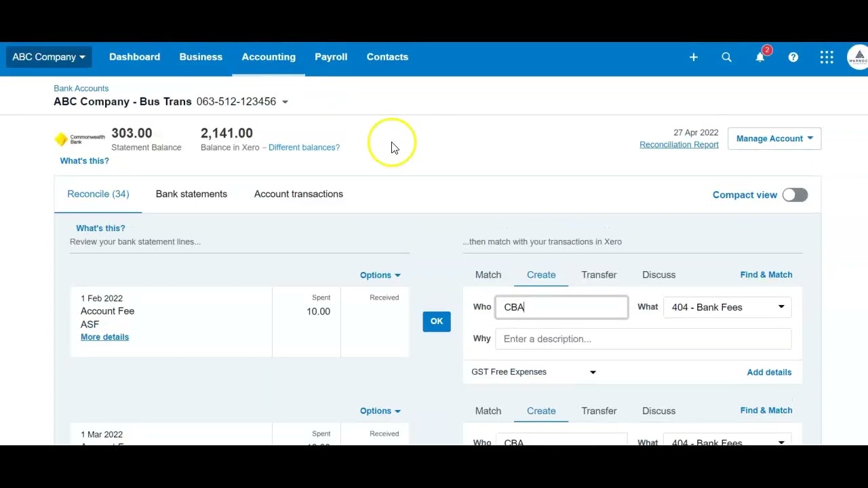The height and width of the screenshot is (488, 868).
Task: Switch to the Account transactions tab
Action: click(x=298, y=194)
